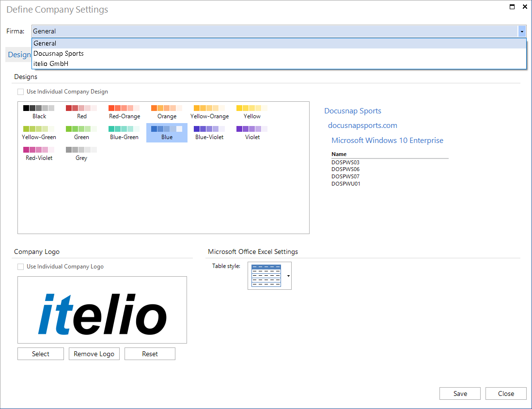This screenshot has height=409, width=532.
Task: Open the Excel table style dropdown
Action: point(288,276)
